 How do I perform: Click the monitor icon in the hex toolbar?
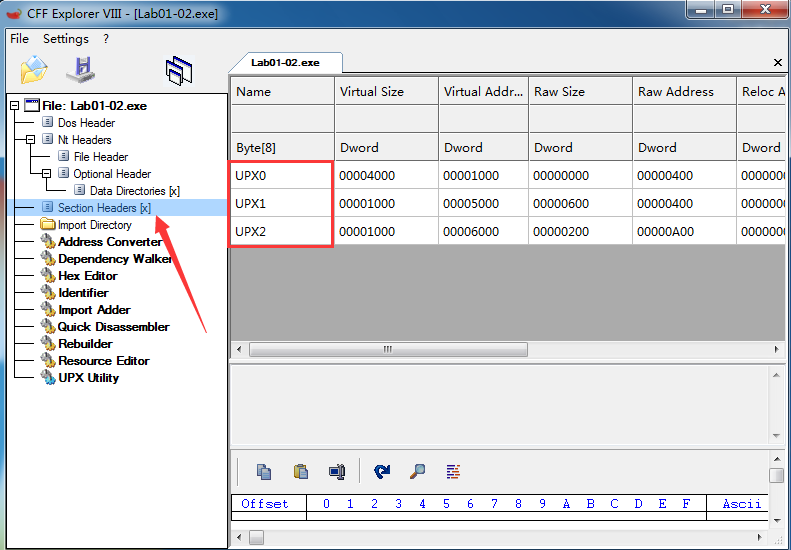337,471
